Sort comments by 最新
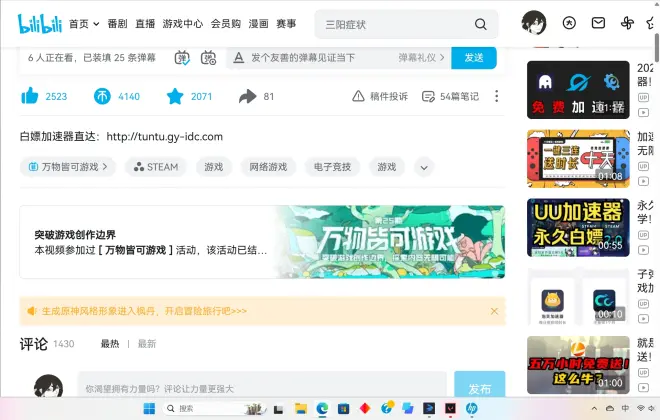This screenshot has width=660, height=420. (146, 344)
